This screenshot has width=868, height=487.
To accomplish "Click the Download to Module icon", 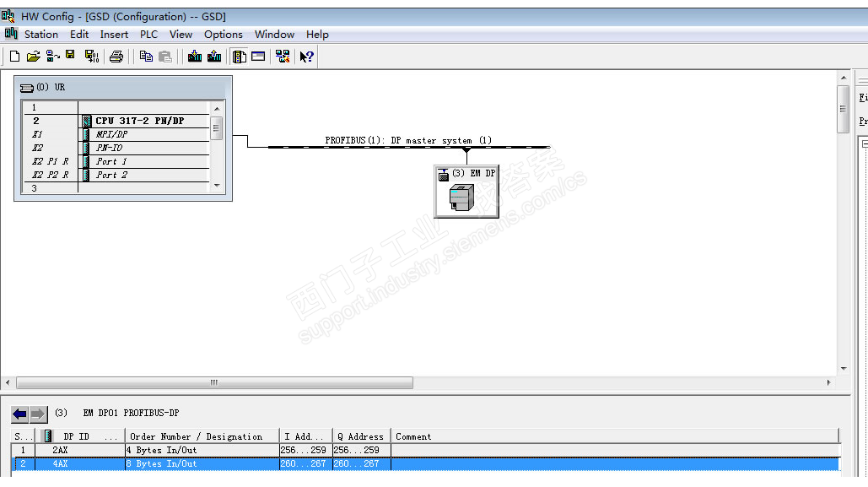I will pyautogui.click(x=195, y=56).
